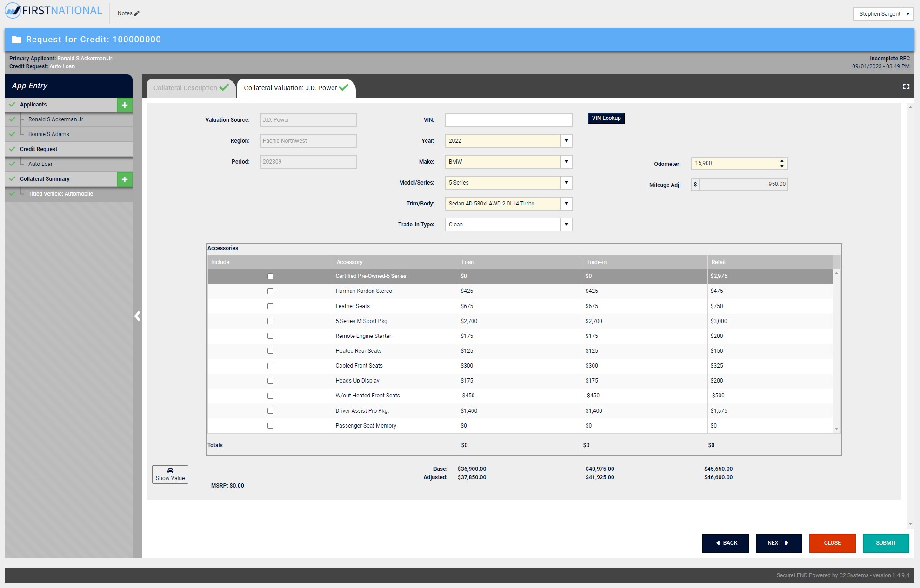920x588 pixels.
Task: Select the Collateral Valuation: J.D. Power tab
Action: click(x=296, y=88)
